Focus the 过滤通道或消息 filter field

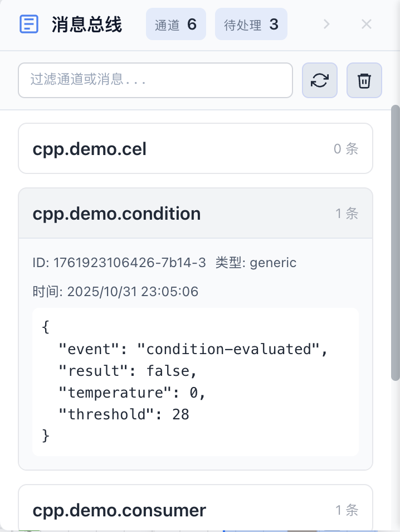[x=155, y=80]
